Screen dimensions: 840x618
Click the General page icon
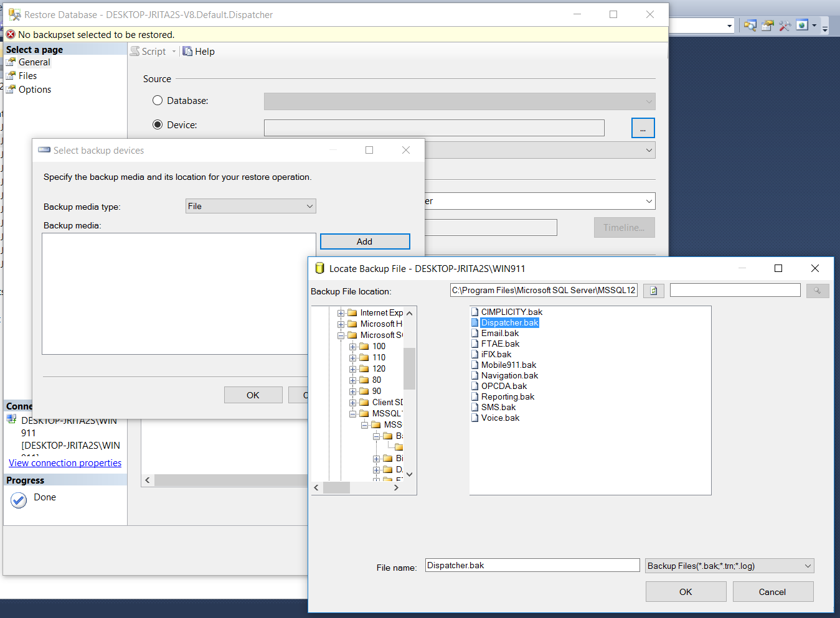[11, 62]
